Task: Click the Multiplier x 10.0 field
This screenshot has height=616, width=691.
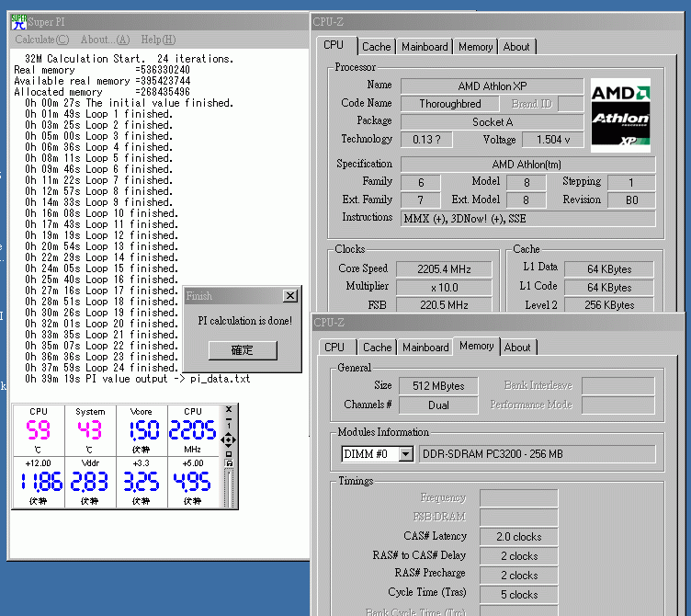Action: coord(444,288)
